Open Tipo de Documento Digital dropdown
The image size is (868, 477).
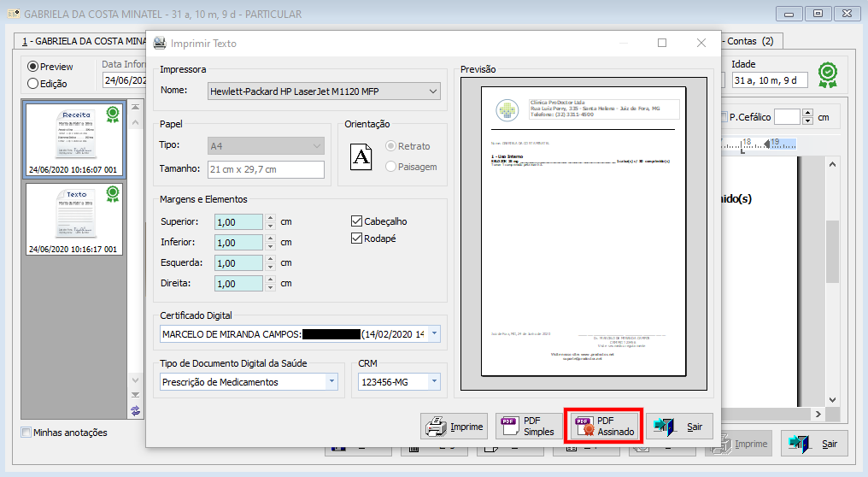332,382
